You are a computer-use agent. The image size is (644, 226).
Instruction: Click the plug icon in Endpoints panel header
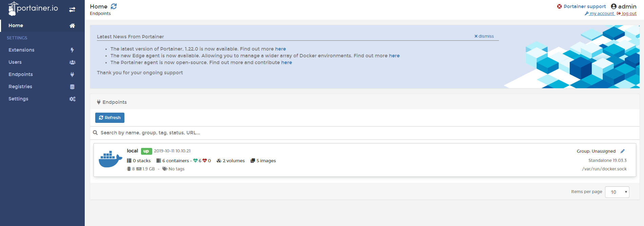pos(99,102)
